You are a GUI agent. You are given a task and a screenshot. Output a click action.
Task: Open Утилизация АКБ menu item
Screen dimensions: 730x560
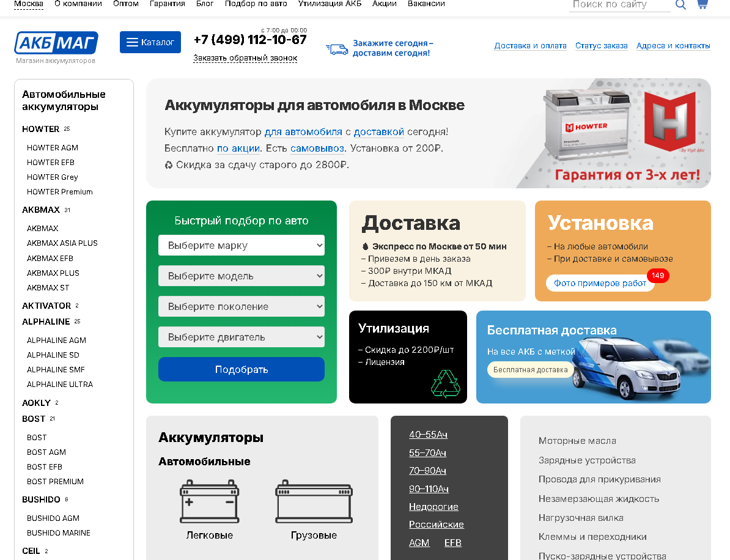coord(330,4)
